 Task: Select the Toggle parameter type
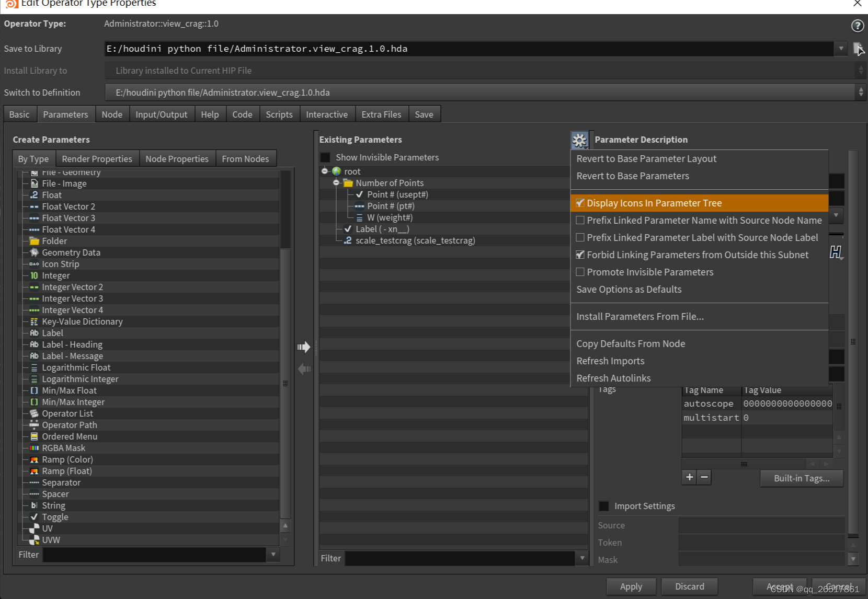click(55, 517)
